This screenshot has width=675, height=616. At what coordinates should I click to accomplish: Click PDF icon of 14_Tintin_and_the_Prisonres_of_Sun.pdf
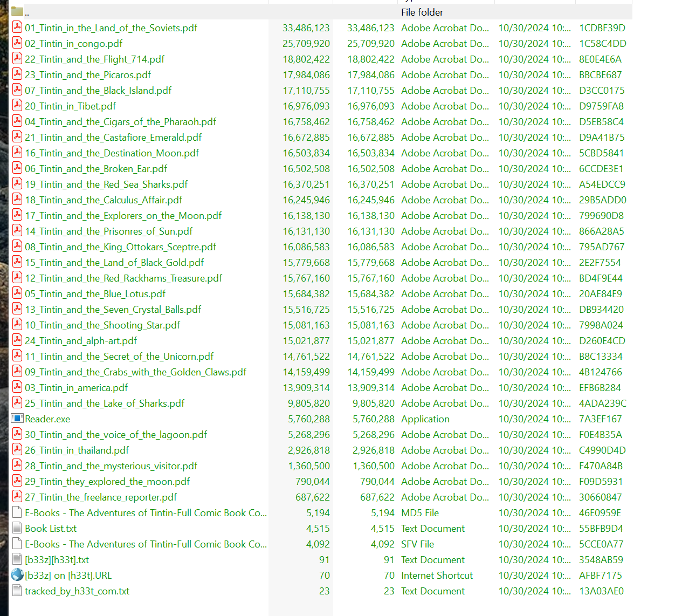tap(17, 230)
